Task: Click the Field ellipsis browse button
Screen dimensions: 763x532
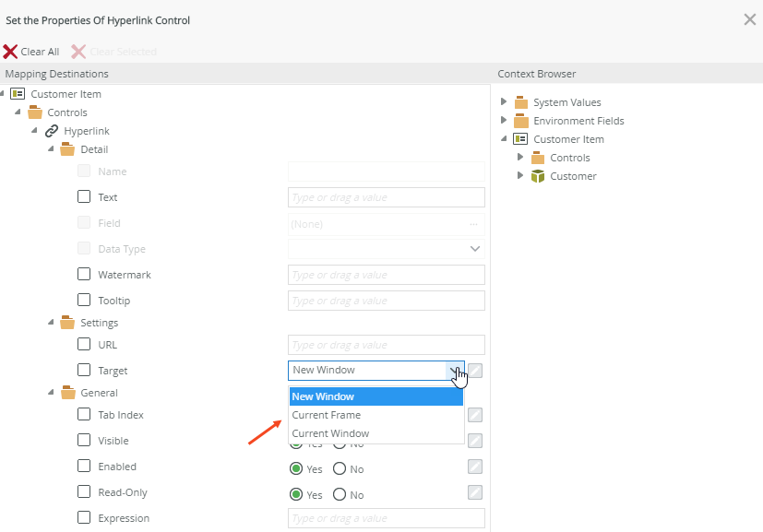Action: point(474,223)
